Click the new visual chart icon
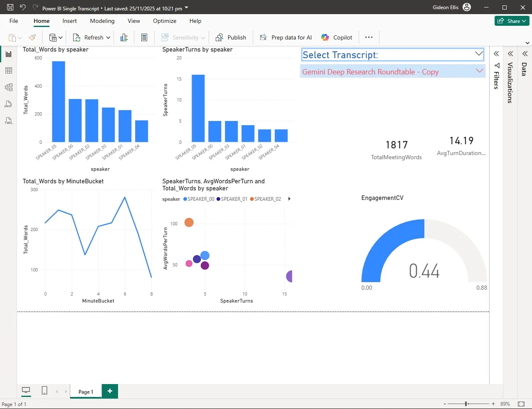532x409 pixels. (124, 37)
